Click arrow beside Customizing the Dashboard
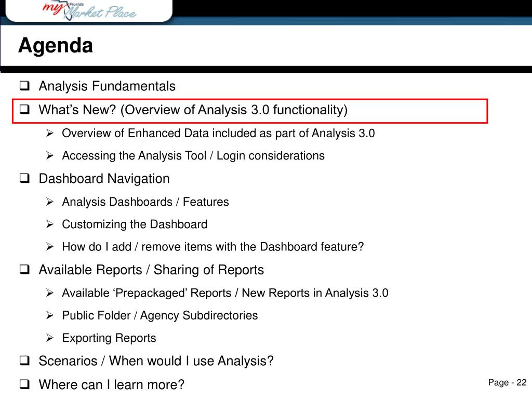532x399 pixels. pyautogui.click(x=50, y=224)
